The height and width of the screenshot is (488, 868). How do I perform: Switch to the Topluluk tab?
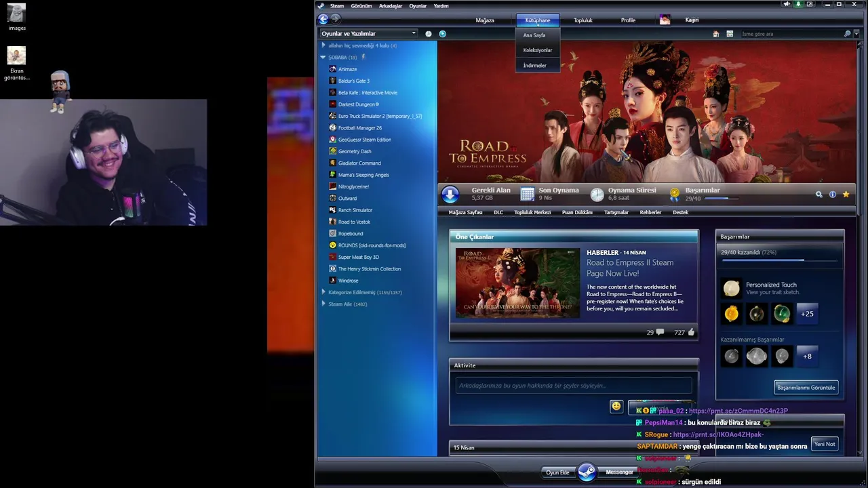click(x=583, y=20)
